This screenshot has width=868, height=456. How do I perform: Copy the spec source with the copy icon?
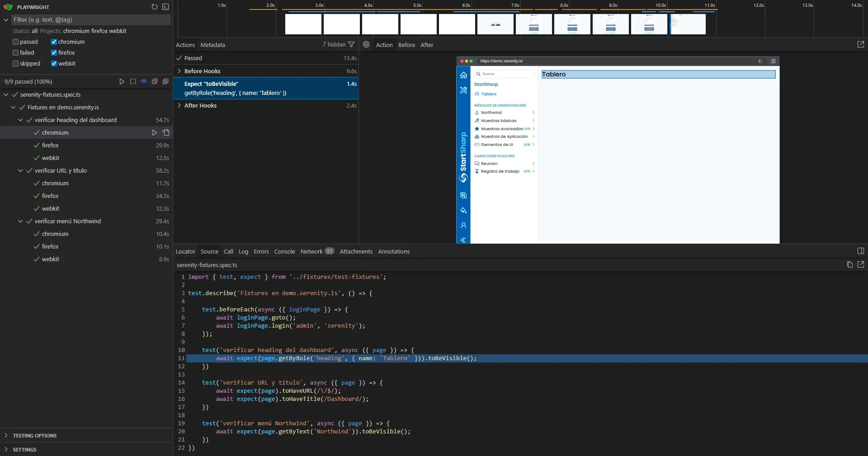(x=849, y=265)
